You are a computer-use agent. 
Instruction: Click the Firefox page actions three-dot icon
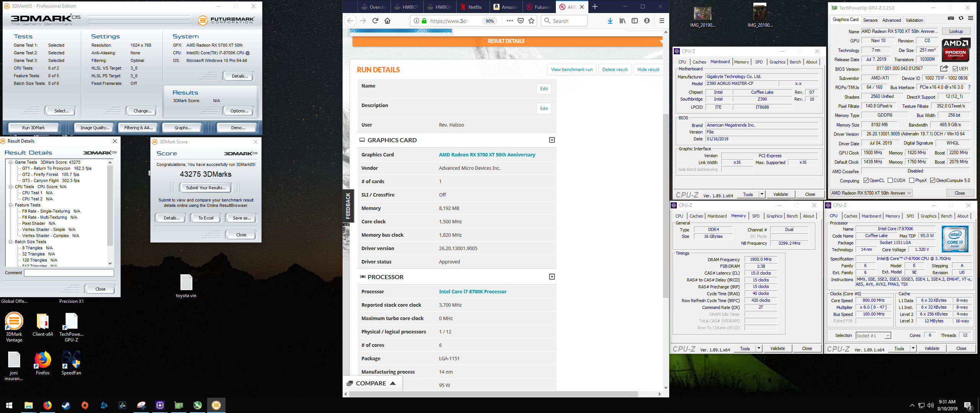pyautogui.click(x=510, y=21)
